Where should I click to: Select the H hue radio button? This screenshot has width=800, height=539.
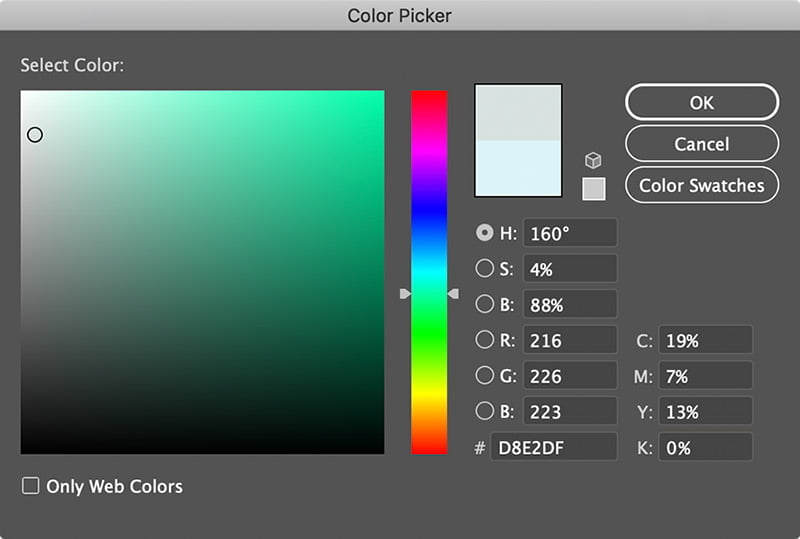tap(485, 233)
